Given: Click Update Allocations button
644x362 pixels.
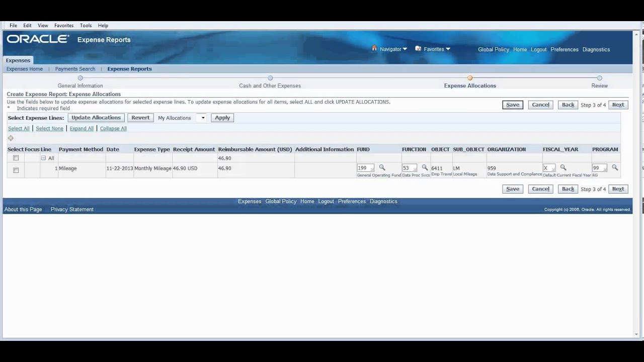Looking at the screenshot, I should [x=96, y=118].
